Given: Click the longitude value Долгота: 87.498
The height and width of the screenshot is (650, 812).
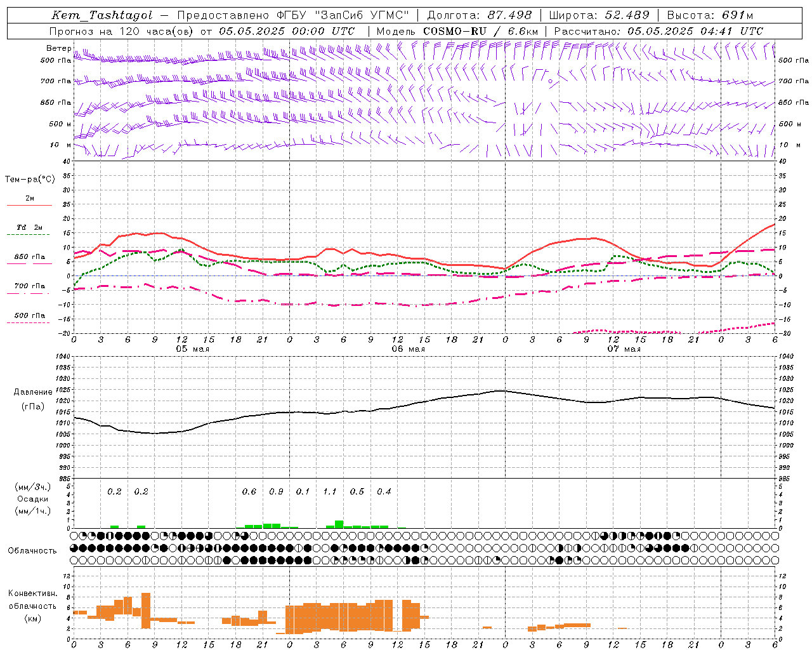Looking at the screenshot, I should (x=480, y=15).
